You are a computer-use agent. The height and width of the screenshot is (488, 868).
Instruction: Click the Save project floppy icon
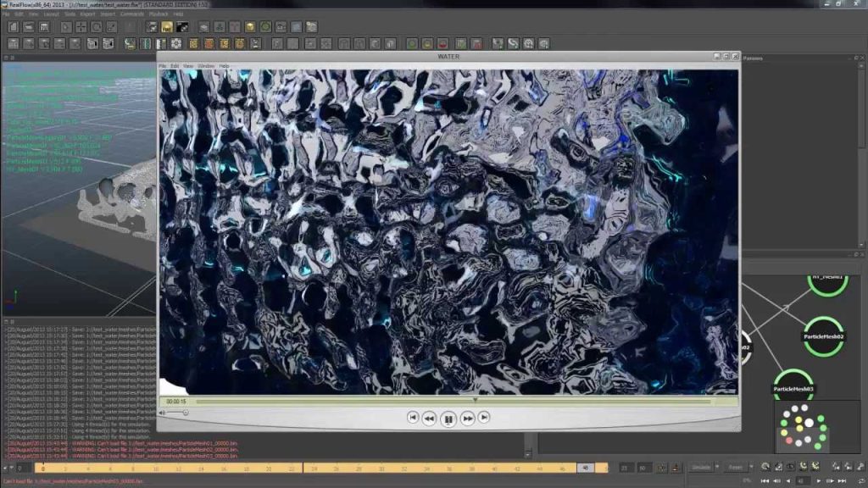(44, 26)
